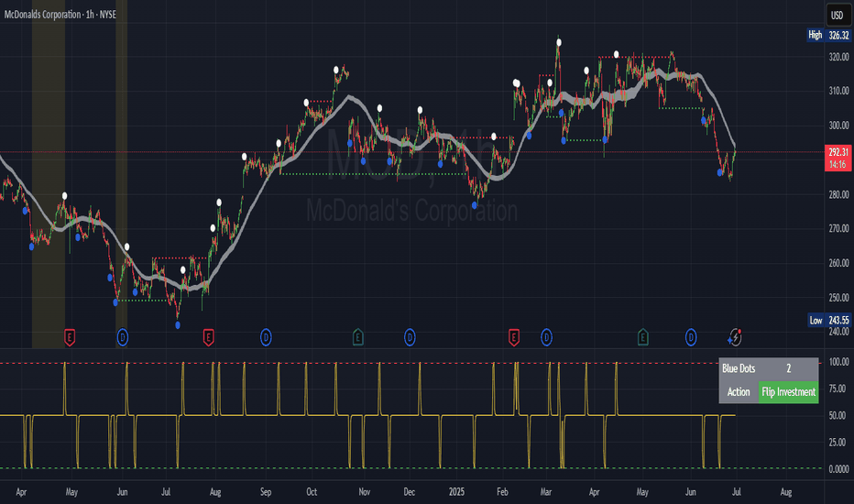Click the 270.00 price scale label
This screenshot has width=854, height=504.
click(838, 228)
